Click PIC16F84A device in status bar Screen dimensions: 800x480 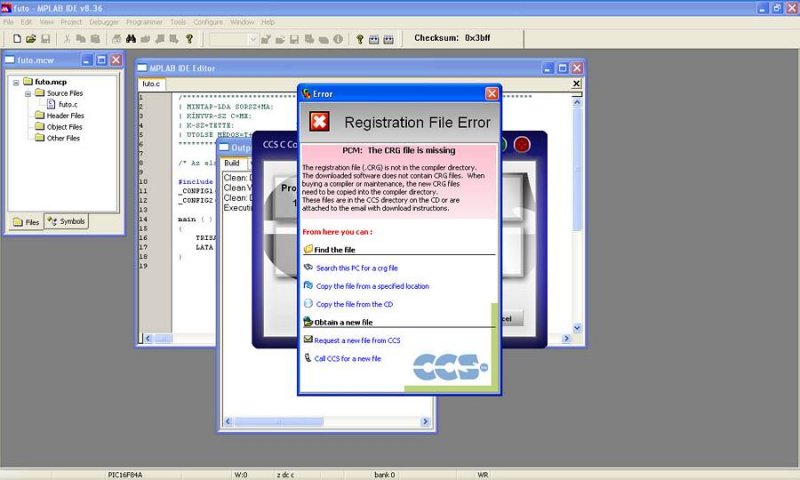(x=126, y=475)
